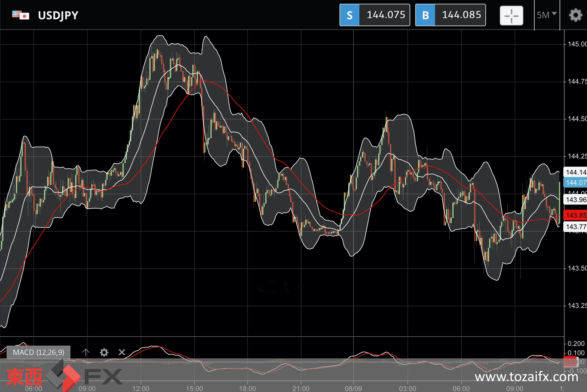Click the buy price 144.085

(461, 15)
